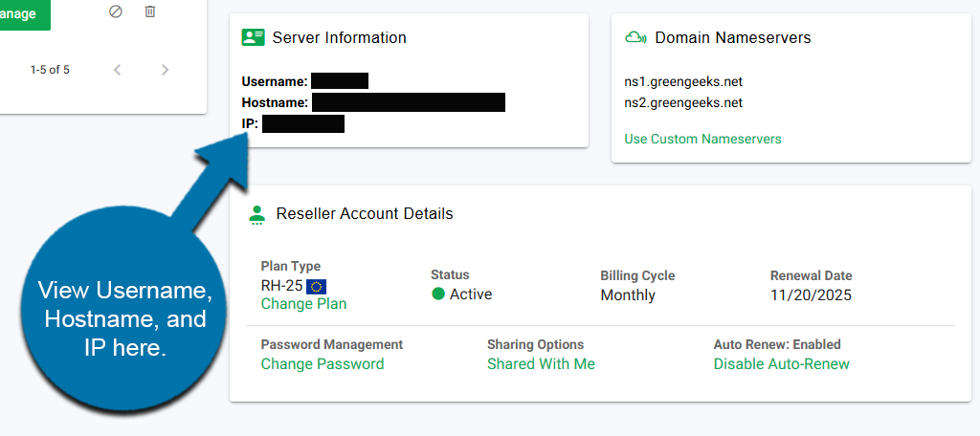Click the Reseller Account Details person icon

click(256, 214)
